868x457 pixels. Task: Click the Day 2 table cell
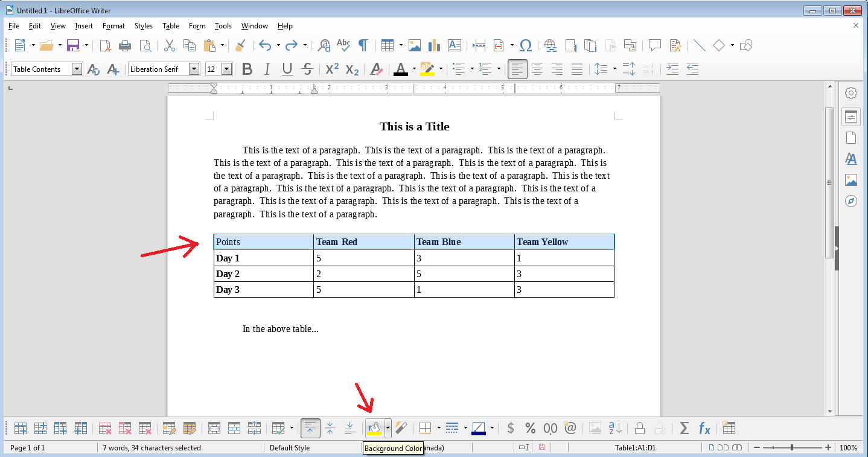tap(264, 274)
